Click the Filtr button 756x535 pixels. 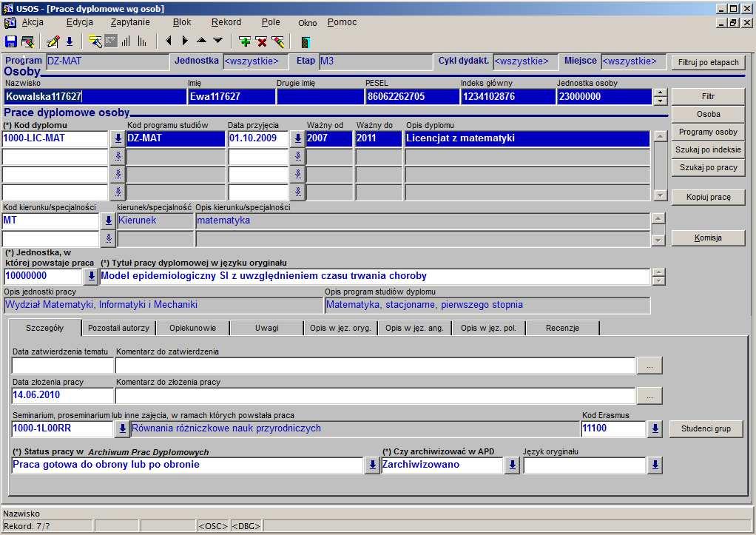(x=708, y=96)
